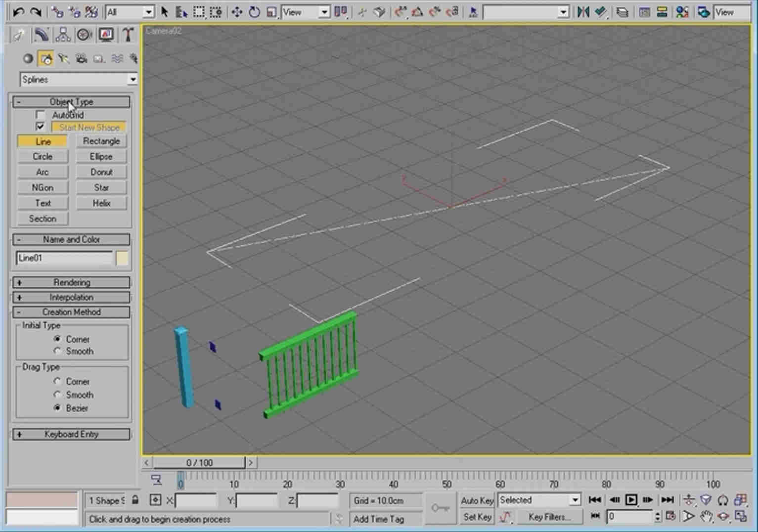Image resolution: width=758 pixels, height=532 pixels.
Task: Switch to the Hierarchy panel tab
Action: [x=63, y=35]
